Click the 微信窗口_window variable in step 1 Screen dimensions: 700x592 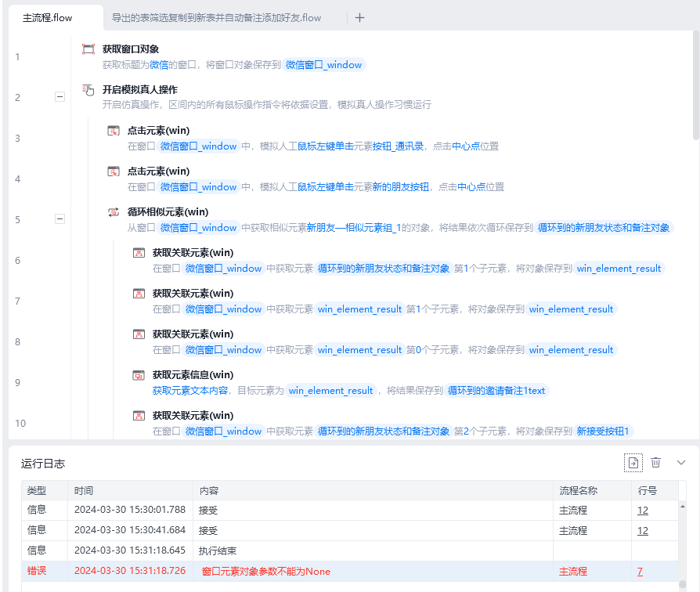pyautogui.click(x=323, y=65)
